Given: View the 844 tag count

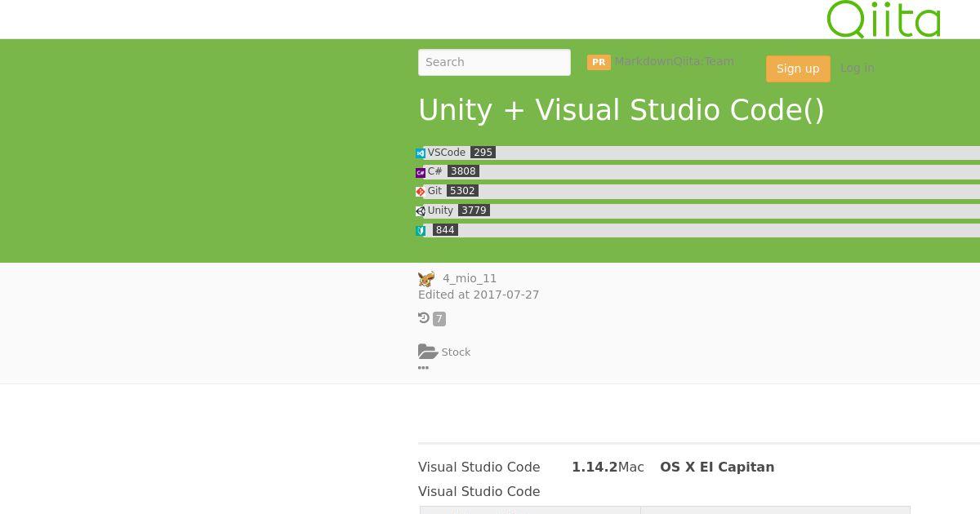Looking at the screenshot, I should coord(445,230).
